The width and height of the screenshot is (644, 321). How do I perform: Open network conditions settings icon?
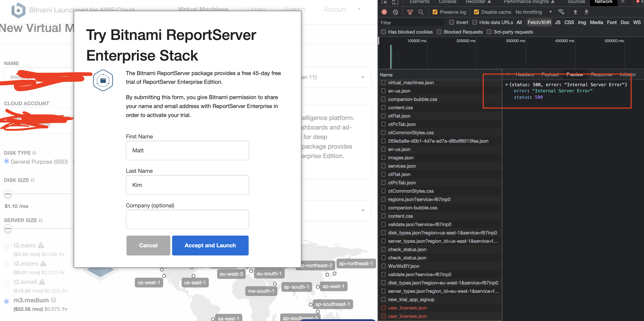(561, 12)
